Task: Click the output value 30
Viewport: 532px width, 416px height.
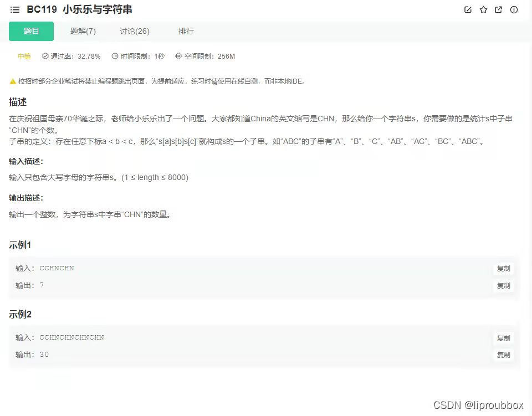Action: tap(44, 355)
